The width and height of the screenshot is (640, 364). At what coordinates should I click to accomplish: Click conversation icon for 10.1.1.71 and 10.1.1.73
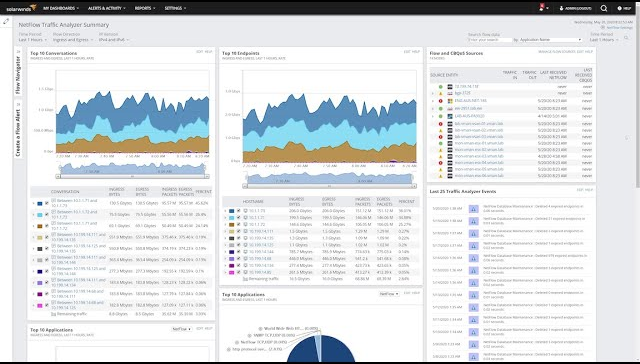pyautogui.click(x=54, y=201)
